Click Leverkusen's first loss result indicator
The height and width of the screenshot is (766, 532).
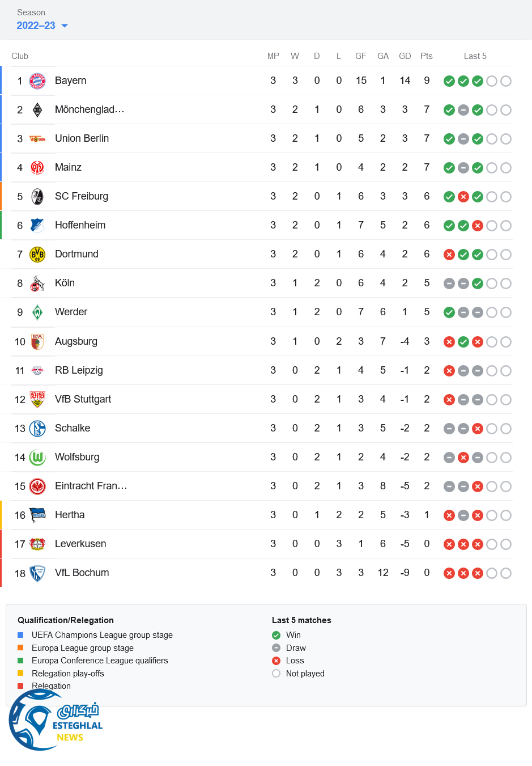[x=449, y=544]
